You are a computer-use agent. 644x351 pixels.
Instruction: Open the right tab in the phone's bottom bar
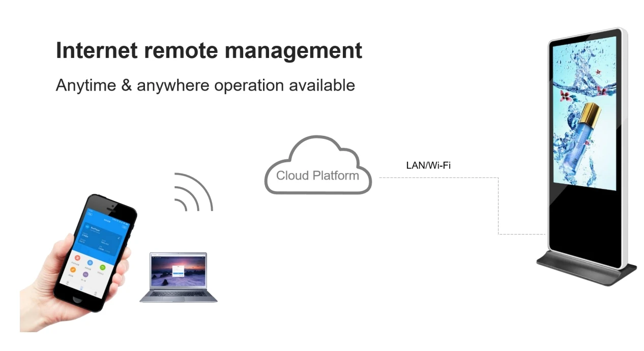96,294
